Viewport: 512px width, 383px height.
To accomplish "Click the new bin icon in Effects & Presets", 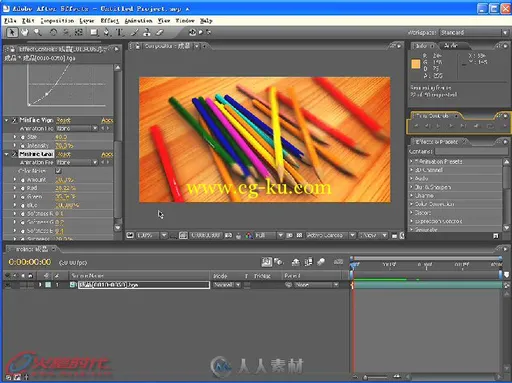I will (496, 236).
